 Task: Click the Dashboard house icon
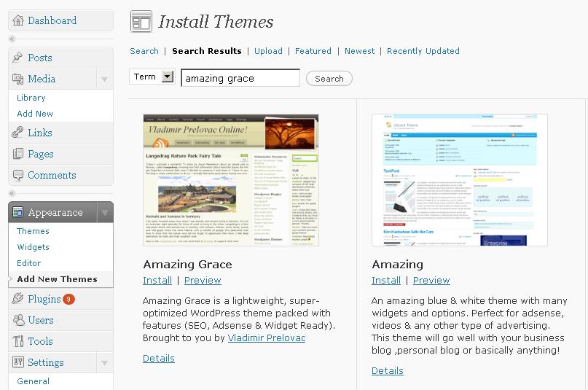point(18,20)
